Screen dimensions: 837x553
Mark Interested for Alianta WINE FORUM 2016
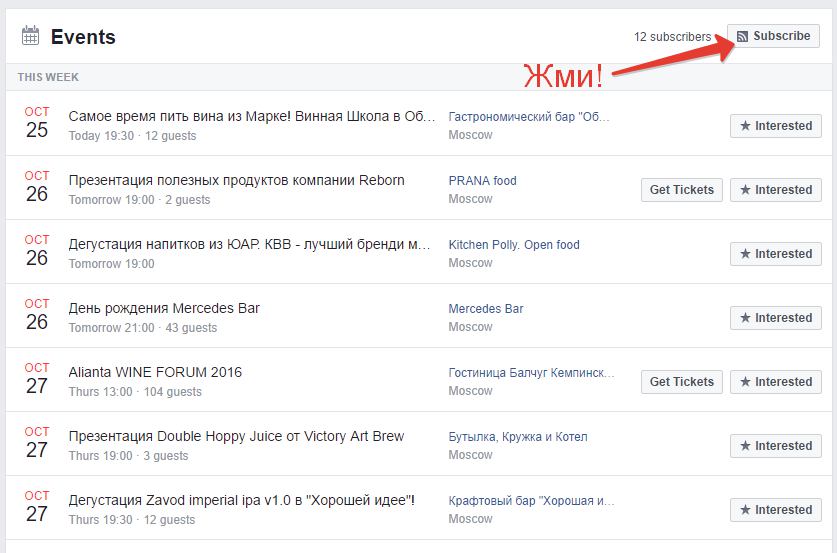pos(776,382)
